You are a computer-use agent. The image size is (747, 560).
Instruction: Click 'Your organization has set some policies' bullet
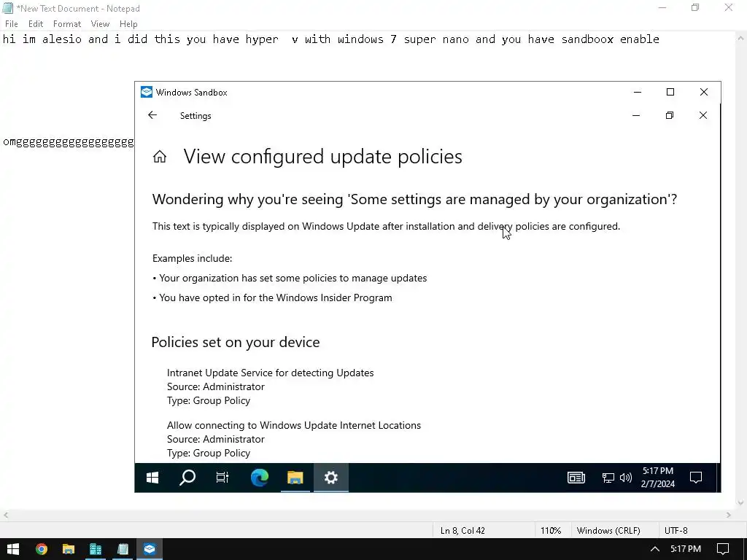pos(290,278)
